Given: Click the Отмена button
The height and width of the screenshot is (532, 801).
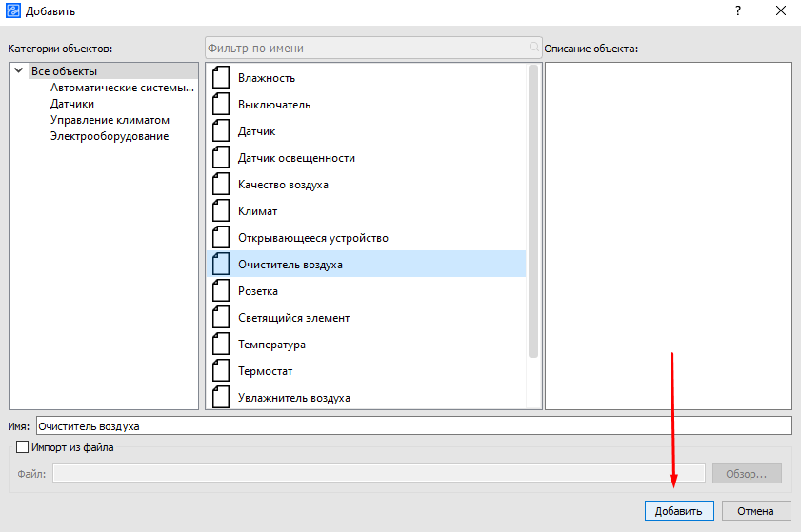Looking at the screenshot, I should (756, 511).
